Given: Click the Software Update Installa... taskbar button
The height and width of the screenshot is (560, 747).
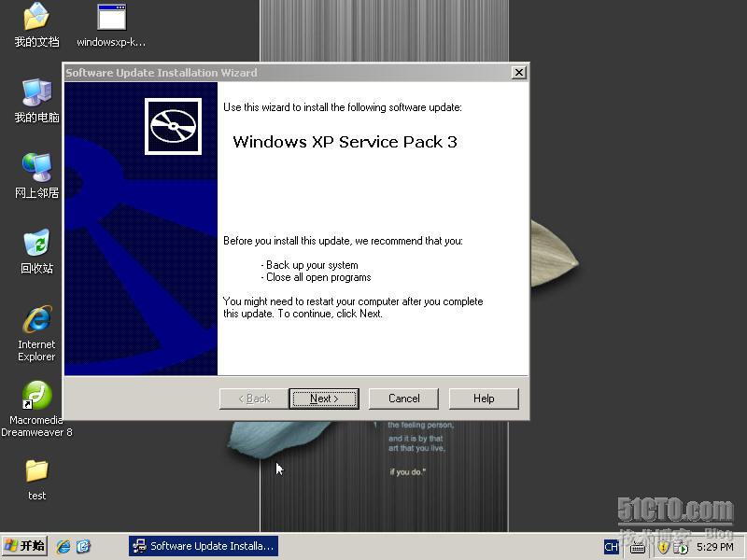Looking at the screenshot, I should tap(204, 546).
